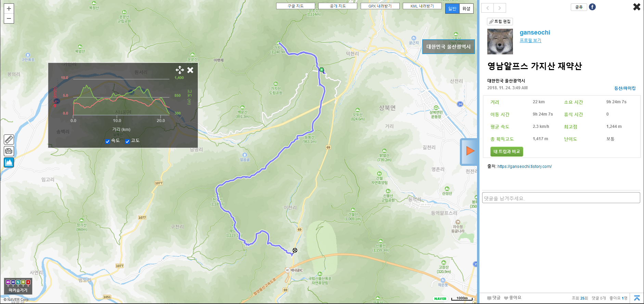Viewport: 644px width, 304px height.
Task: Click the 1,417 m total ascent value
Action: coord(540,139)
